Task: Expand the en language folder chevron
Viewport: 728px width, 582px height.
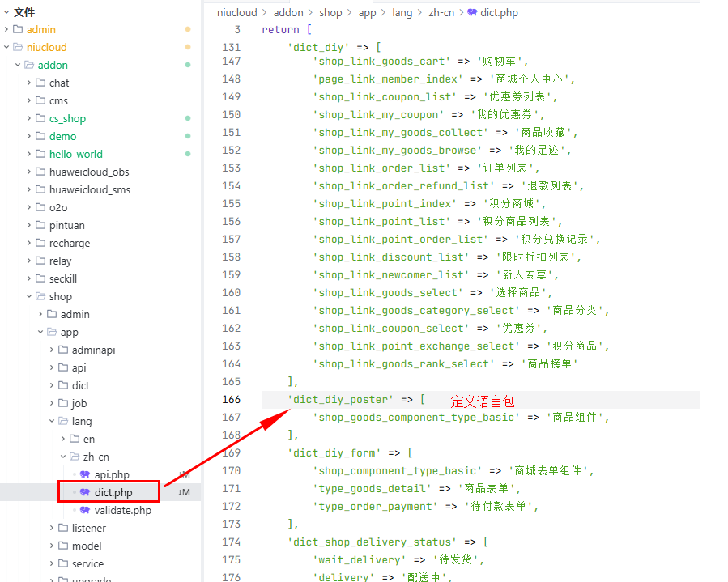Action: click(63, 439)
